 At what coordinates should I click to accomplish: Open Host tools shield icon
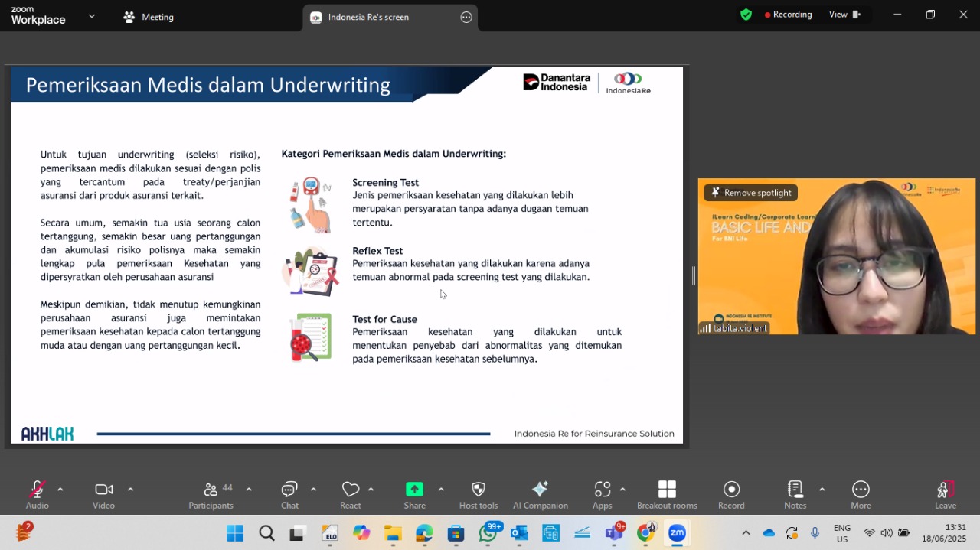479,495
